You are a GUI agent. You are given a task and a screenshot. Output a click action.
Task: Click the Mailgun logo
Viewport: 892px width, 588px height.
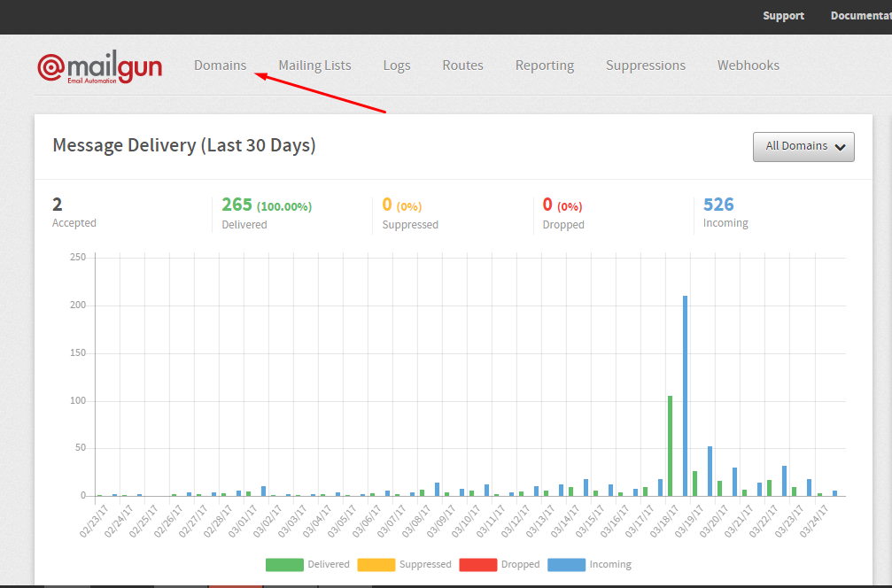click(x=99, y=67)
